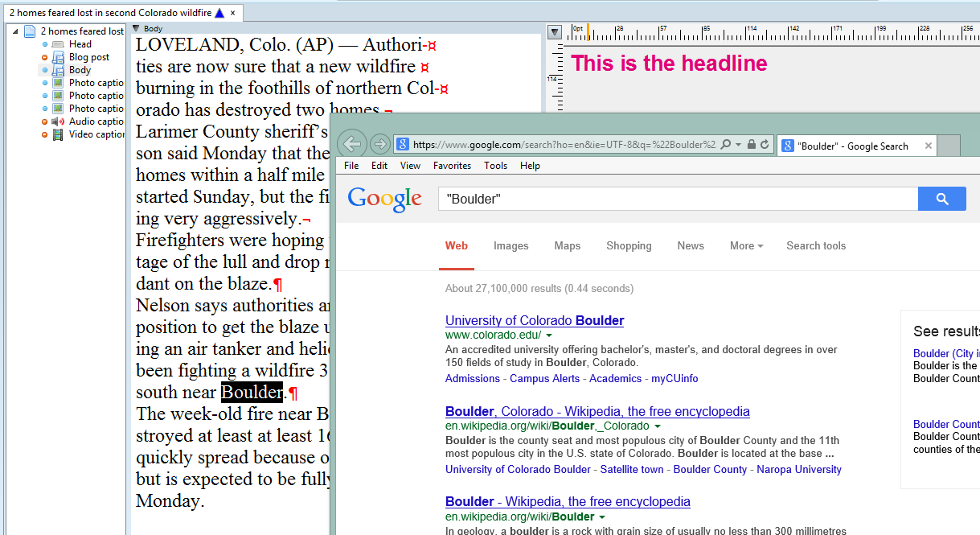
Task: Open dropdown arrow beside en.wikipedia.org/wiki/Boulder
Action: pos(602,516)
